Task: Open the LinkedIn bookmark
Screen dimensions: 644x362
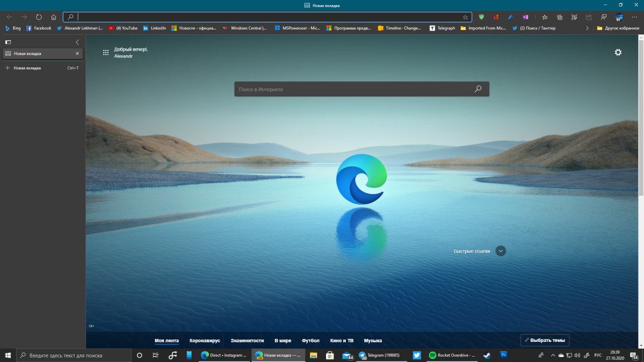Action: [154, 28]
